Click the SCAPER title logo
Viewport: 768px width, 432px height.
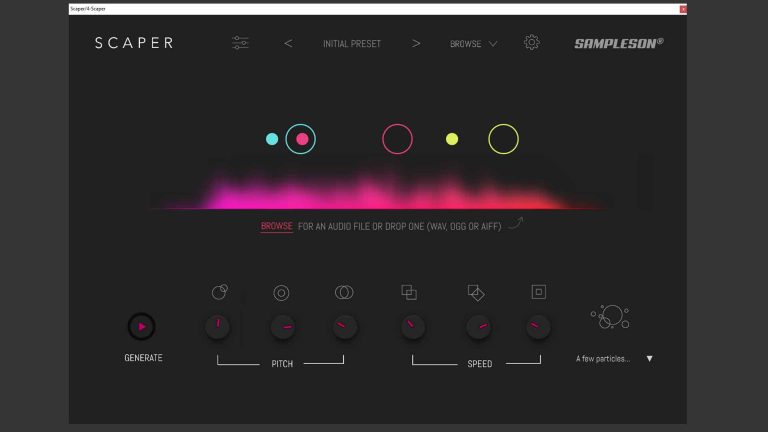tap(134, 43)
